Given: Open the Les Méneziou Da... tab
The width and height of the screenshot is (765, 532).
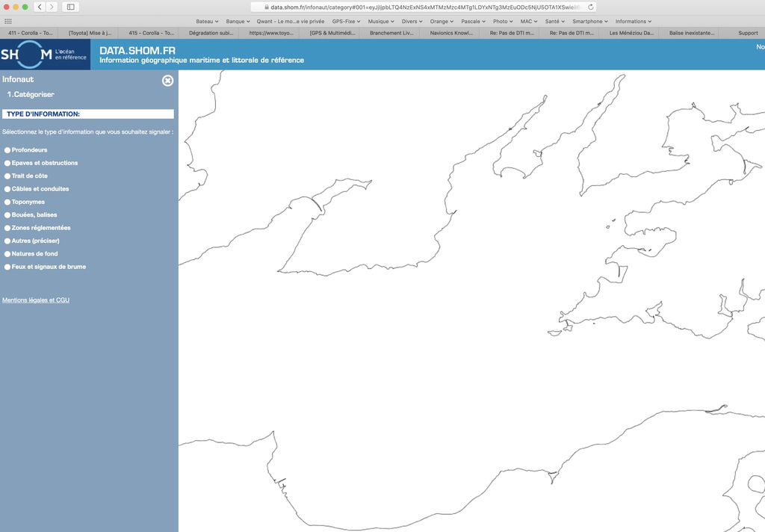Looking at the screenshot, I should pyautogui.click(x=631, y=33).
